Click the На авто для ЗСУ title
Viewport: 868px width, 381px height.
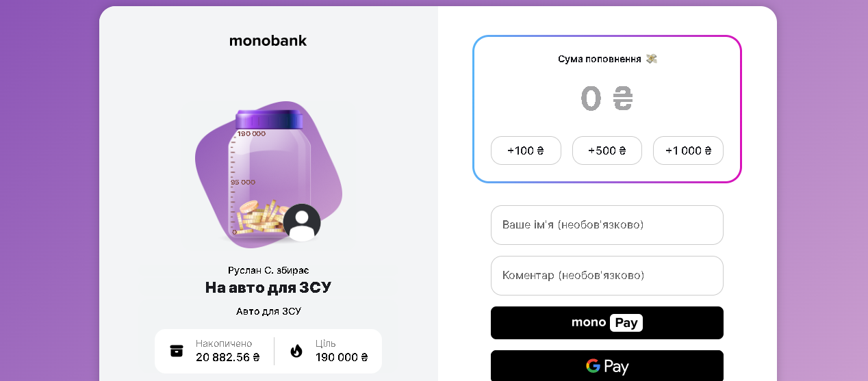click(x=268, y=288)
